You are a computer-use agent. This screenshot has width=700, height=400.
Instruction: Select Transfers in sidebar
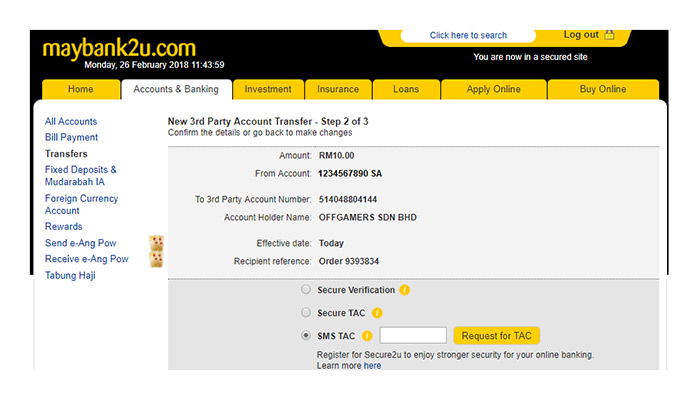click(x=66, y=154)
